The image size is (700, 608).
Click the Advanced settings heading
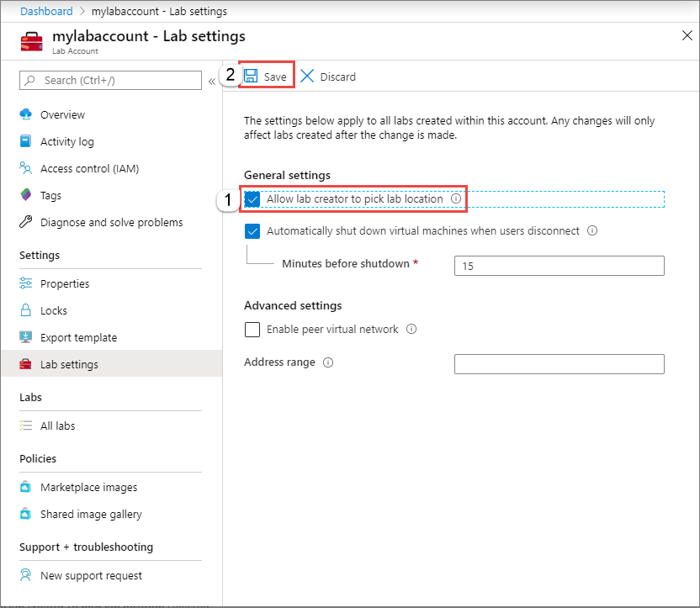293,305
